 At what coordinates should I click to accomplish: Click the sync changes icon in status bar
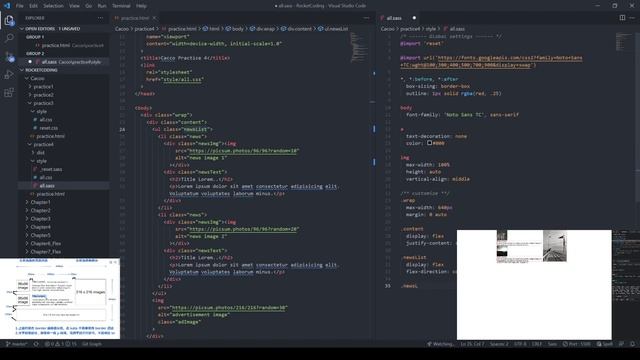(36, 344)
